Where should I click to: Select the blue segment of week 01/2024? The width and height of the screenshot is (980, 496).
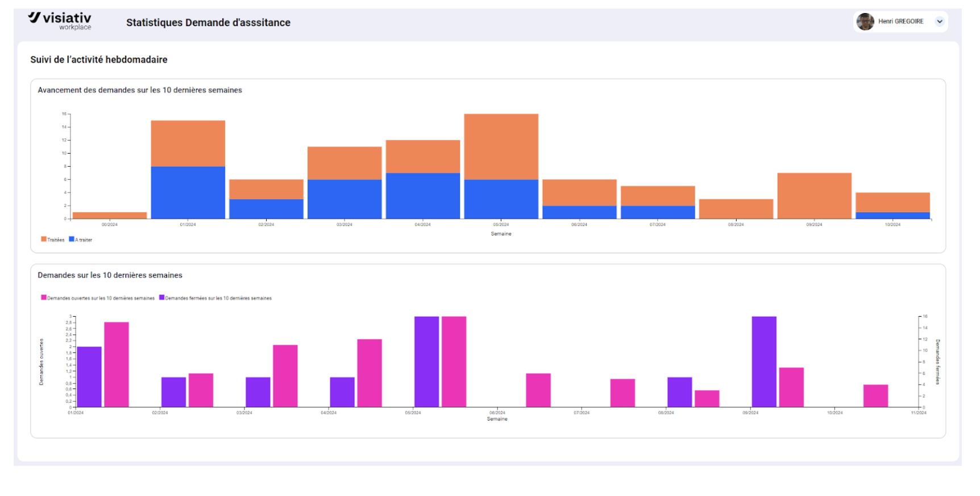point(188,192)
